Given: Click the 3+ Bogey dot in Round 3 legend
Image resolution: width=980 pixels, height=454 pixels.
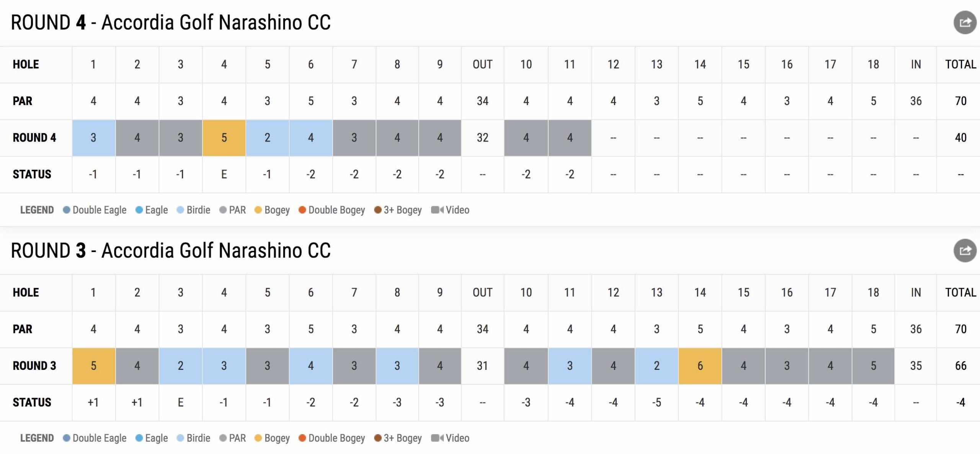Looking at the screenshot, I should coord(378,438).
